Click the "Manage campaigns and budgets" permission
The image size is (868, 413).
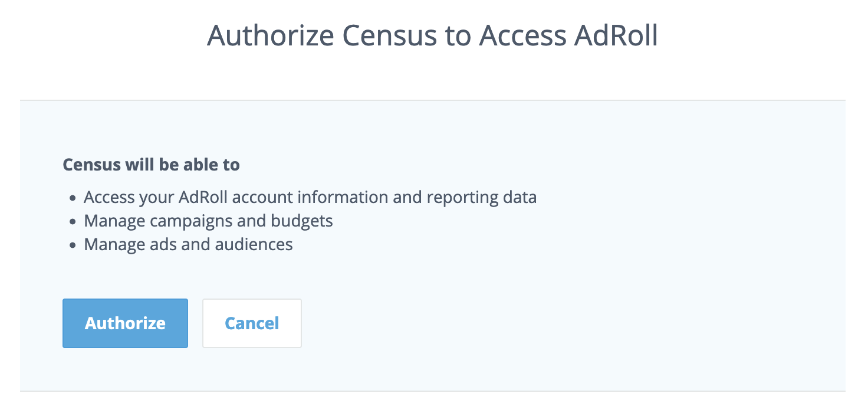tap(208, 221)
